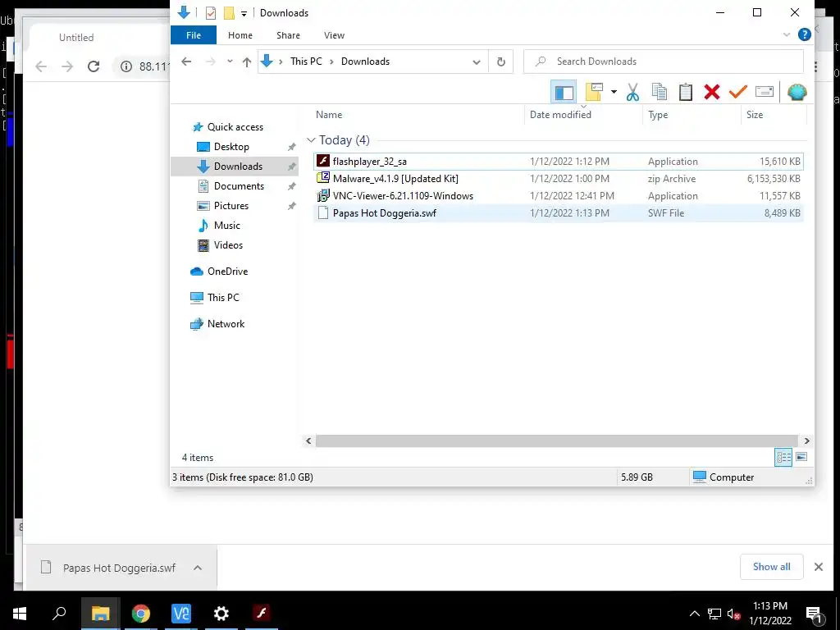
Task: Switch to large thumbnails view layout
Action: 802,458
